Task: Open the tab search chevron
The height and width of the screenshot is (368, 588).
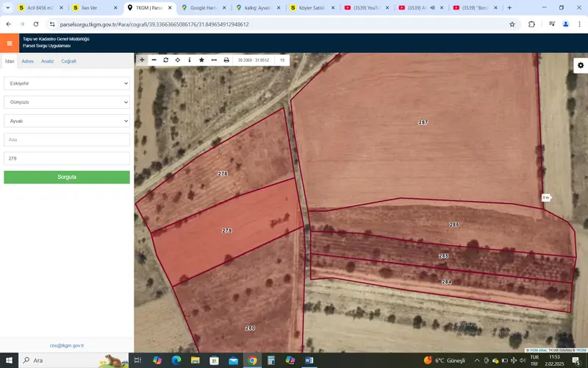Action: pos(7,7)
